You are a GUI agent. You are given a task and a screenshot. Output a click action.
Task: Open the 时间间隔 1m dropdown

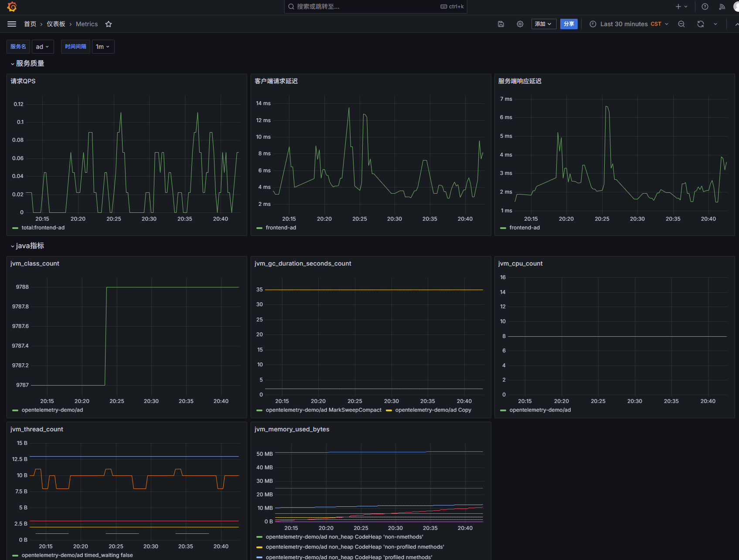tap(103, 47)
